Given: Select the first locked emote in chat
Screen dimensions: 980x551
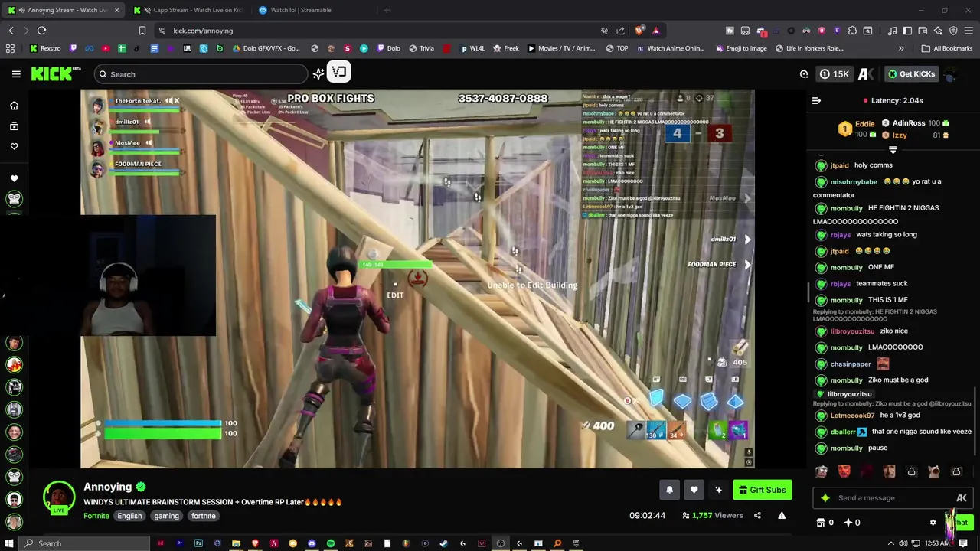Looking at the screenshot, I should point(911,471).
